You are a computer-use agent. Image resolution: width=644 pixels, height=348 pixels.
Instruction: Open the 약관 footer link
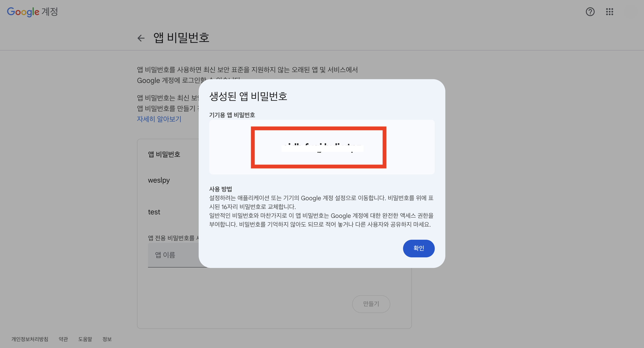[63, 339]
